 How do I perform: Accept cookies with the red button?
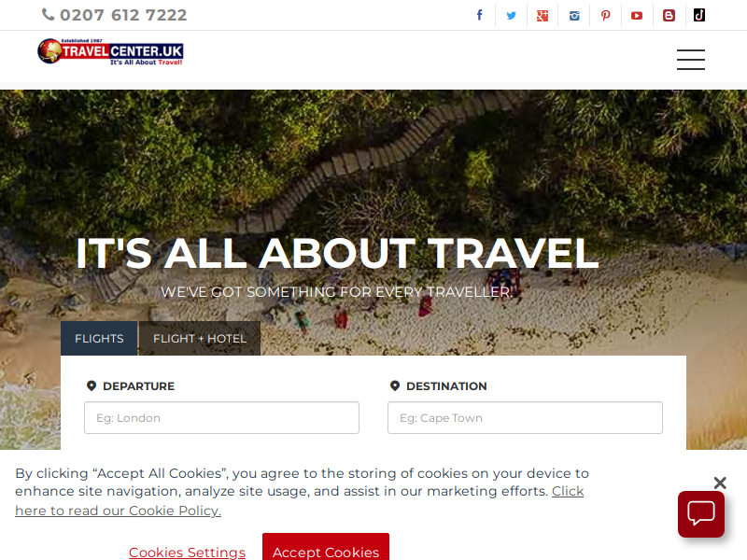[x=326, y=549]
